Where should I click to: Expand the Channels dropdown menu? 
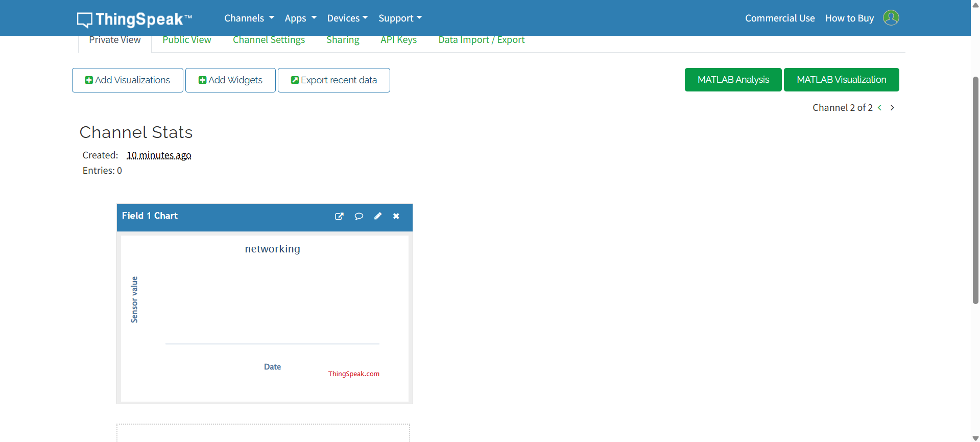click(x=249, y=18)
